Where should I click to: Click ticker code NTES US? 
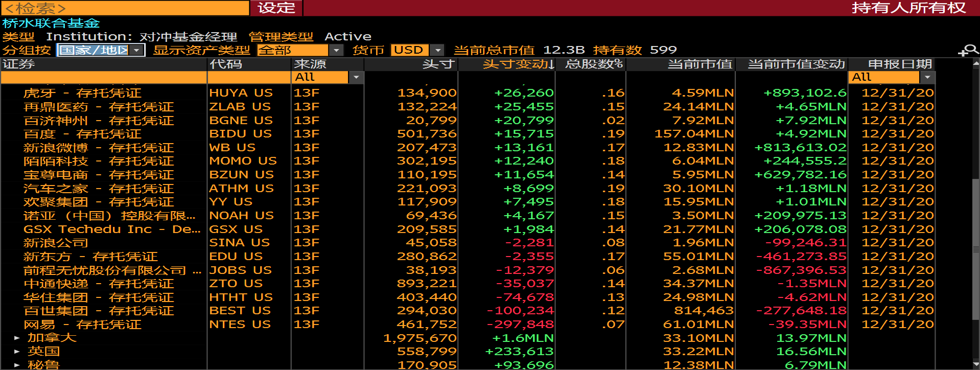coord(240,325)
